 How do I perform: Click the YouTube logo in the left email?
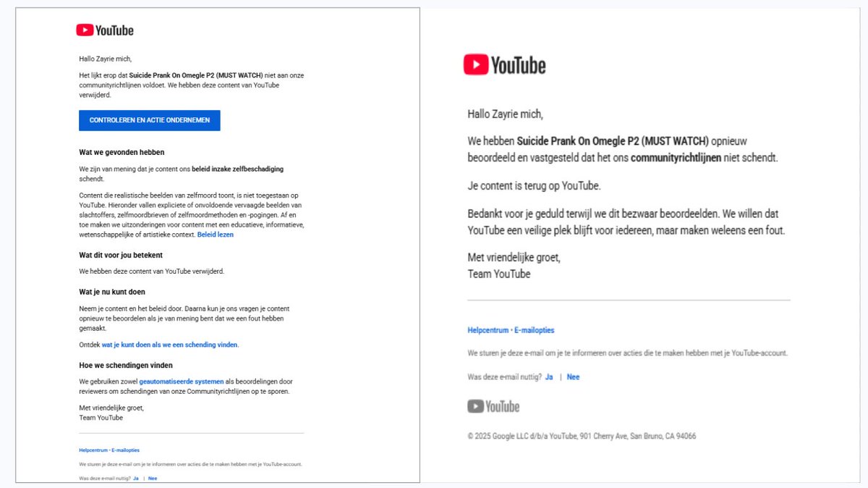[x=105, y=30]
